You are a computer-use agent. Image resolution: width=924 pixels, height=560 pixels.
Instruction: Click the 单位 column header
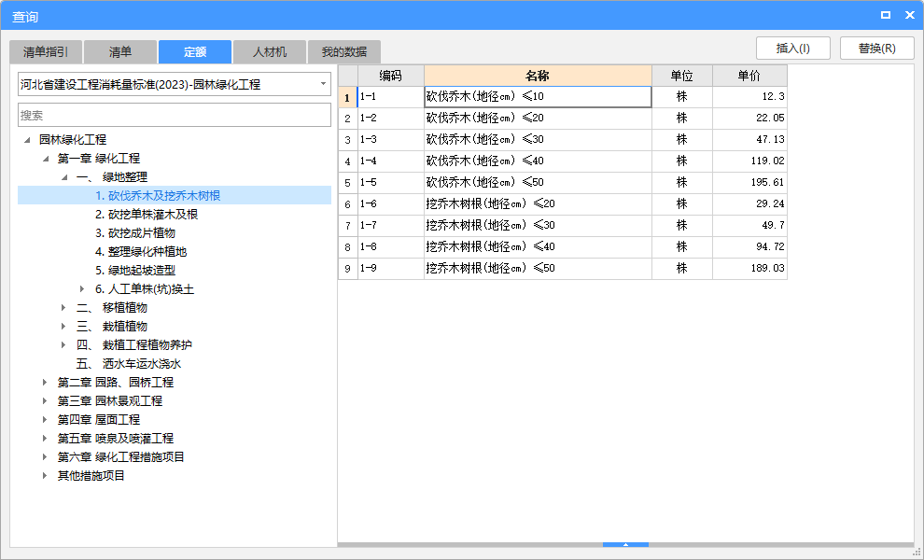click(x=682, y=76)
